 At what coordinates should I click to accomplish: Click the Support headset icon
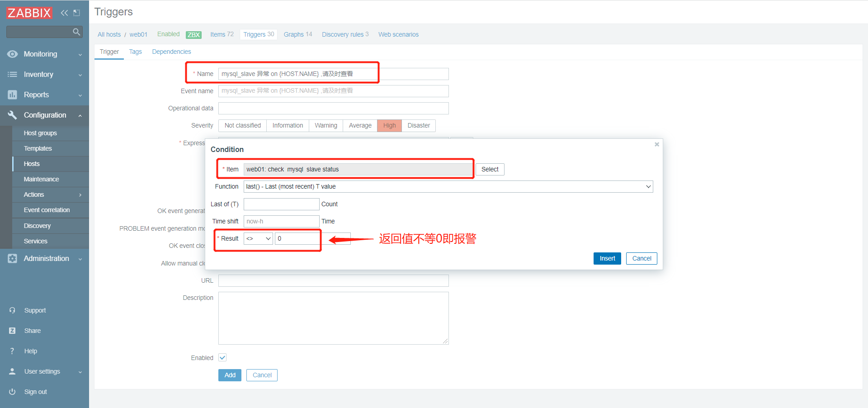[12, 310]
